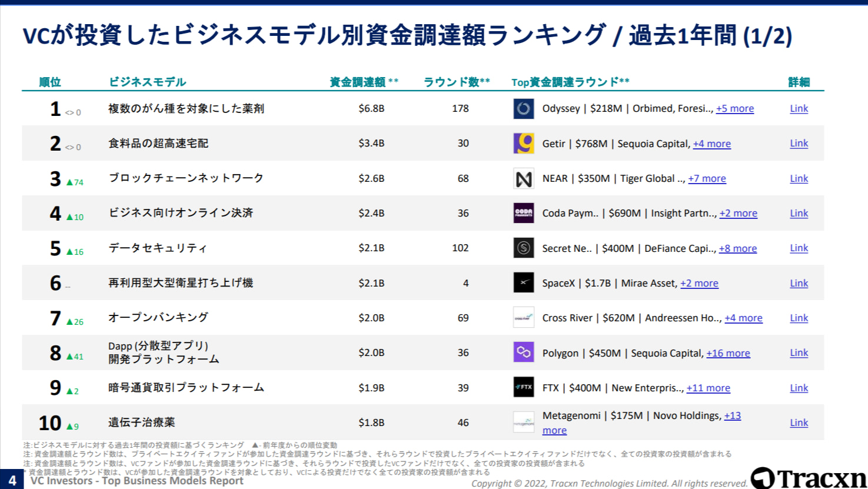This screenshot has height=489, width=868.
Task: Click the Getir purple logo icon
Action: click(x=524, y=144)
